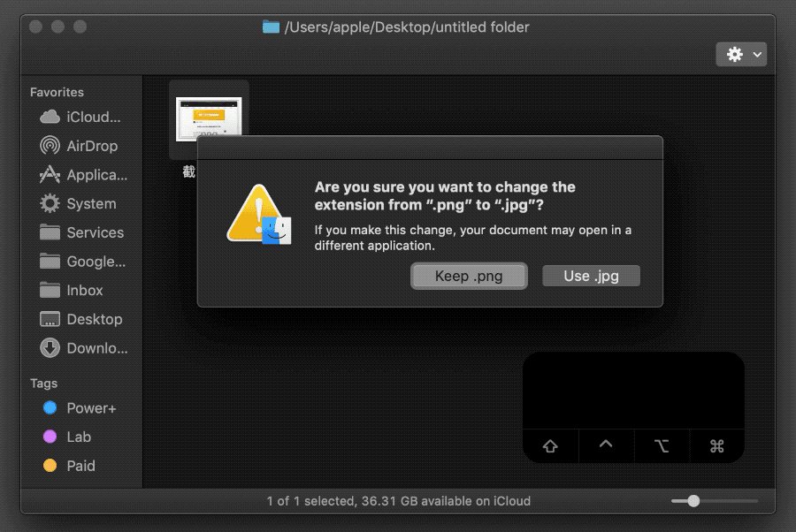This screenshot has height=532, width=796.
Task: Click the System gear icon
Action: pos(50,203)
